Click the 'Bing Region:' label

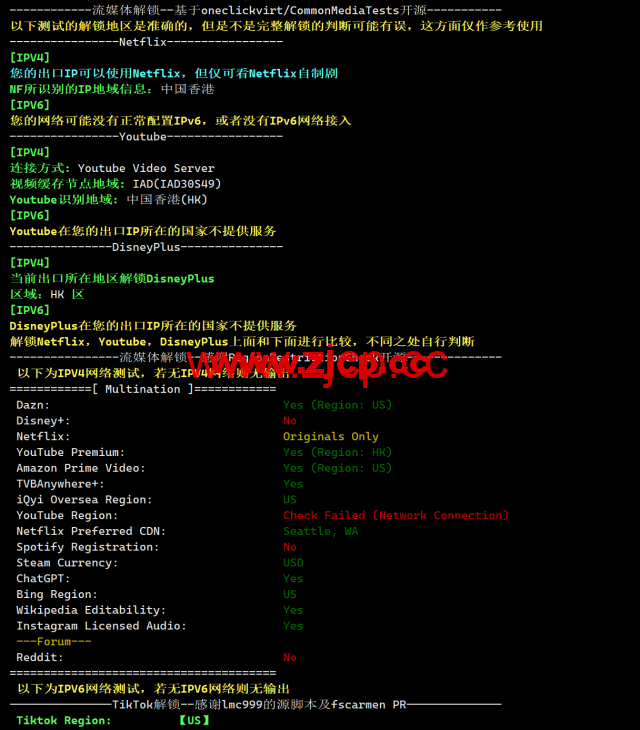[x=57, y=595]
